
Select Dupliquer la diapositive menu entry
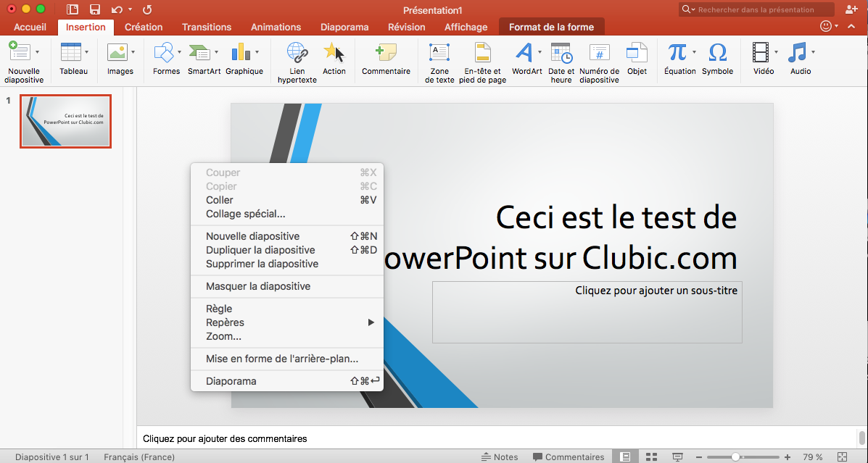click(x=286, y=250)
